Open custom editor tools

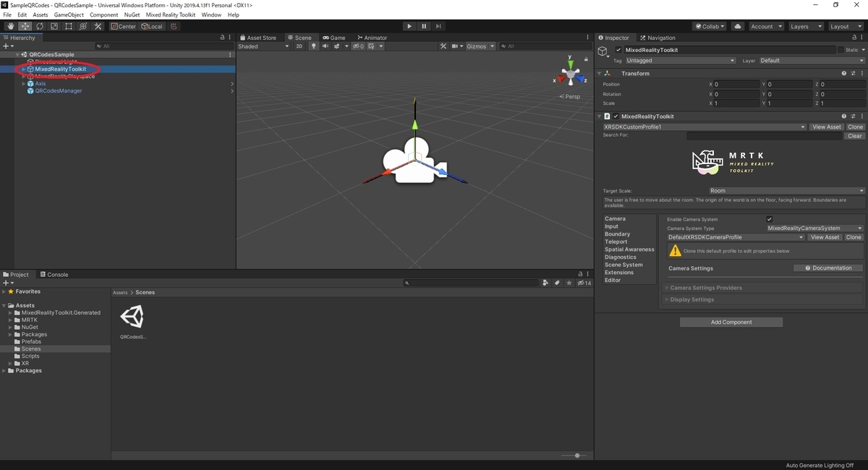point(98,26)
